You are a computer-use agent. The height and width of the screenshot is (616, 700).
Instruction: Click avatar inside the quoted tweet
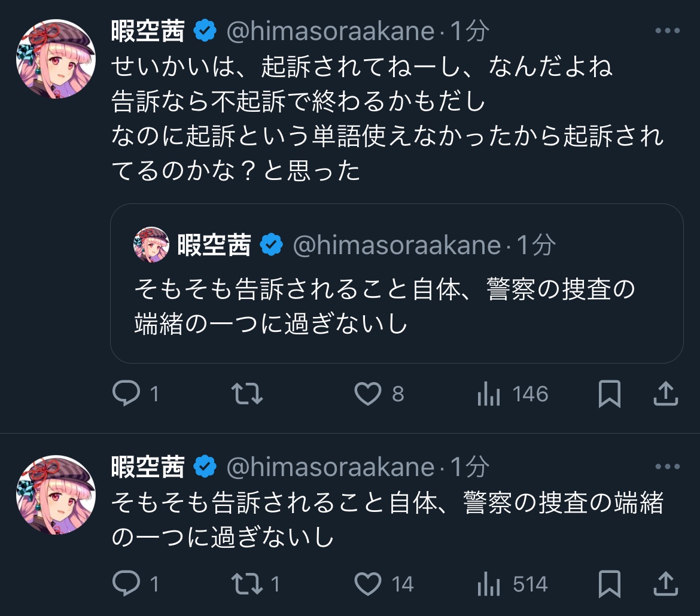point(151,245)
